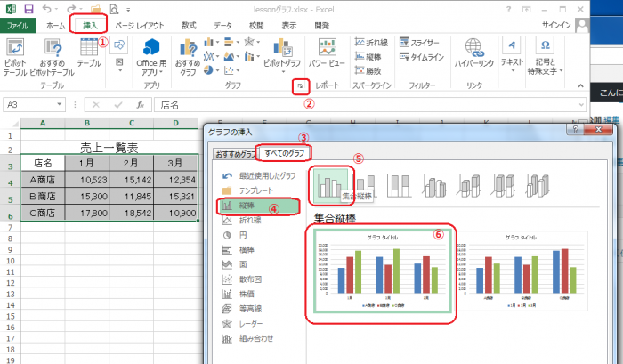Open the テキスト group dropdown
Image resolution: width=623 pixels, height=364 pixels.
pyautogui.click(x=512, y=55)
